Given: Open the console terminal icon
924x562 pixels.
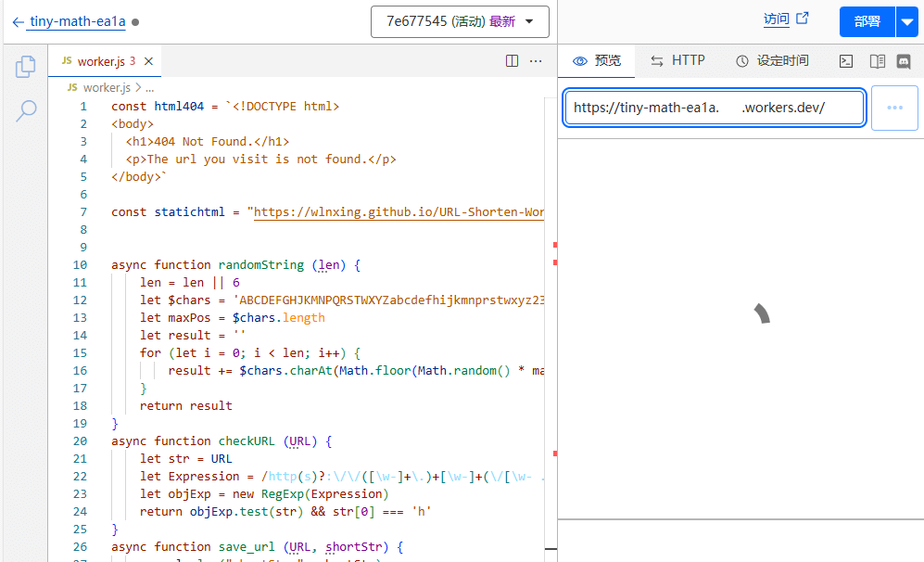Looking at the screenshot, I should [x=845, y=60].
